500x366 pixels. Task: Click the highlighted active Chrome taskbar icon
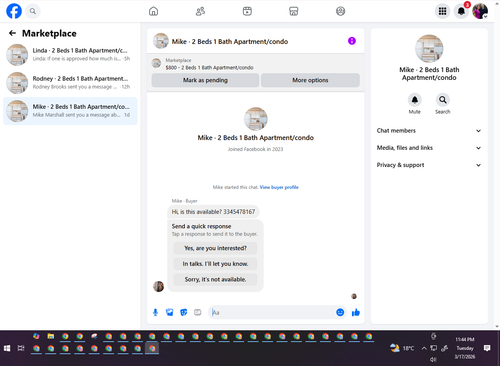point(152,349)
